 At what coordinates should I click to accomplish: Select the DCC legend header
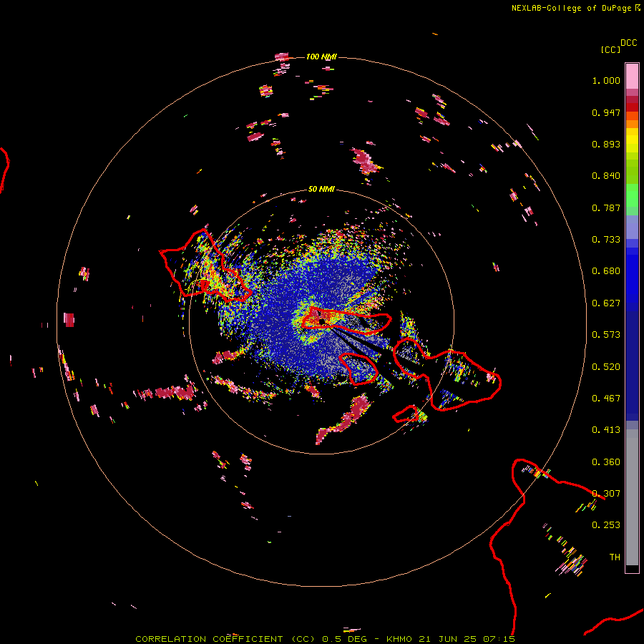pyautogui.click(x=628, y=43)
